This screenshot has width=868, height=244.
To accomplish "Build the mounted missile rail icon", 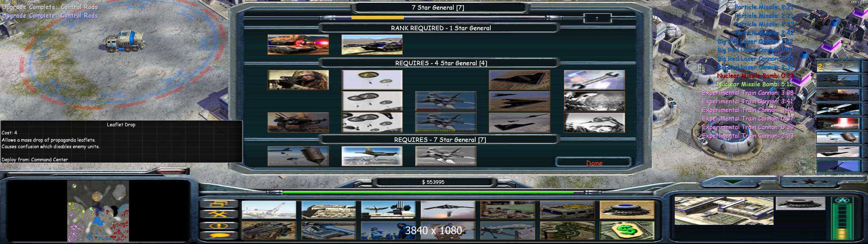I will [x=507, y=231].
